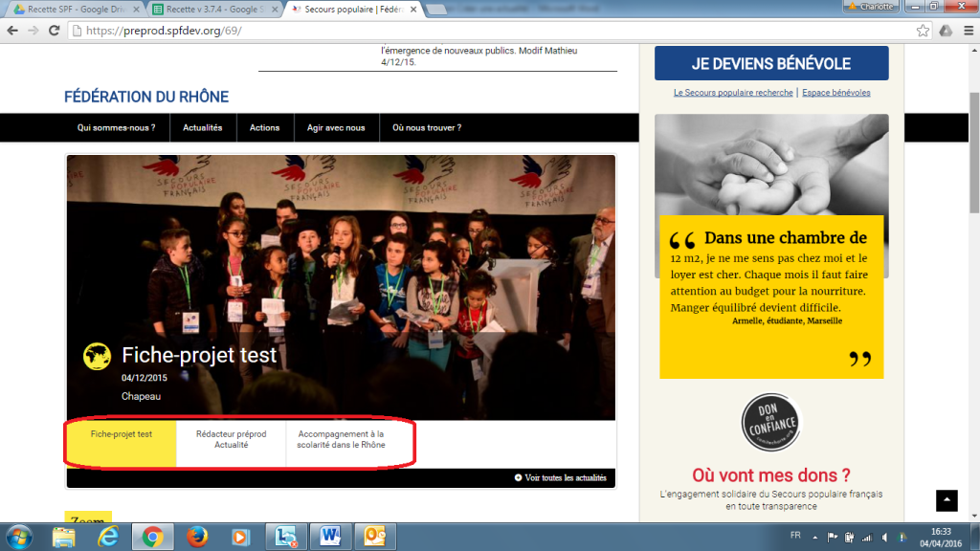Select the Accompagnement à la scolarité slider tab
This screenshot has height=551, width=980.
tap(341, 443)
